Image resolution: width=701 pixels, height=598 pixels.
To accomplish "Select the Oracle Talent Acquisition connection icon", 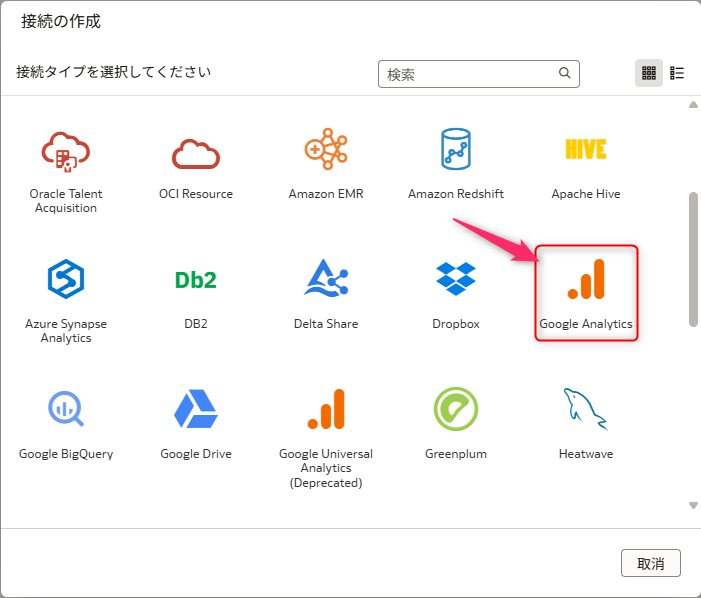I will (x=66, y=152).
